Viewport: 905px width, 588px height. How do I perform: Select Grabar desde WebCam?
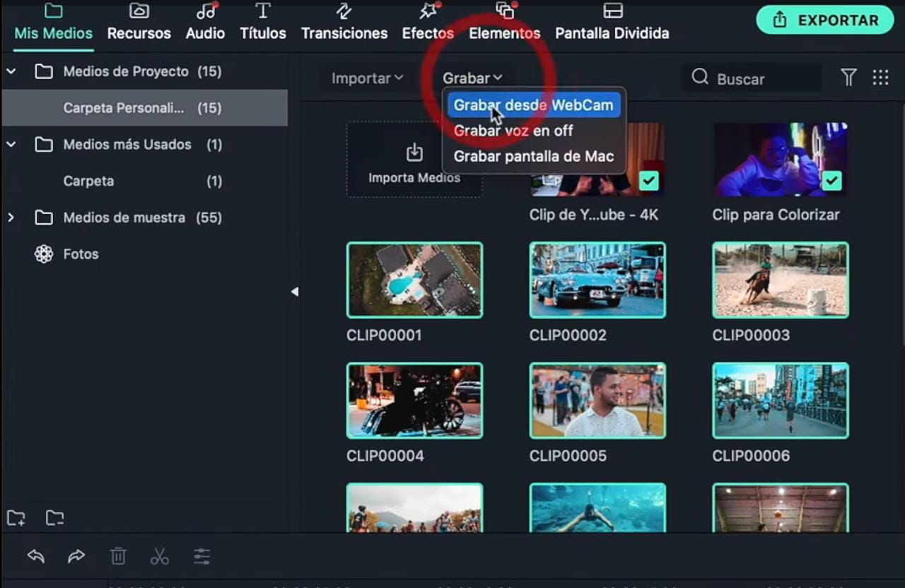tap(533, 105)
